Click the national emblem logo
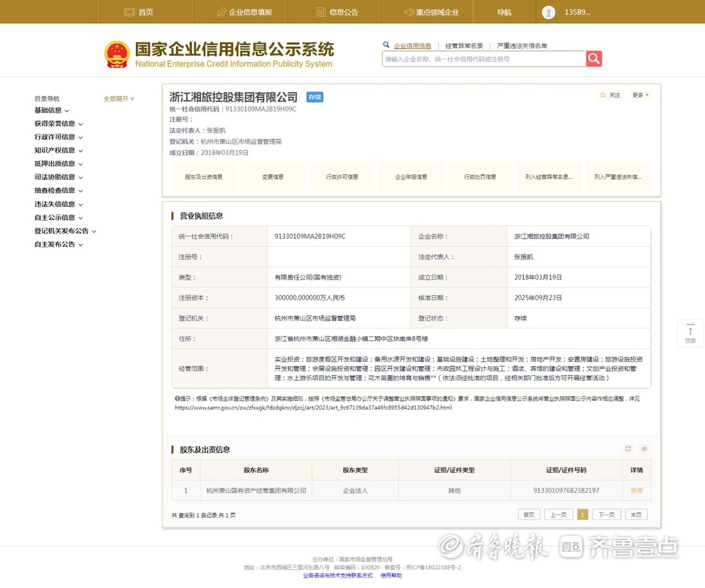Screen dimensions: 705x588 coord(117,54)
